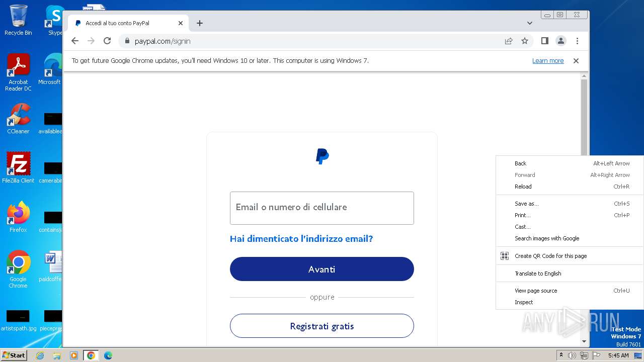Screen dimensions: 644x362
Task: Open artistspath.jpg desktop file
Action: (x=18, y=321)
